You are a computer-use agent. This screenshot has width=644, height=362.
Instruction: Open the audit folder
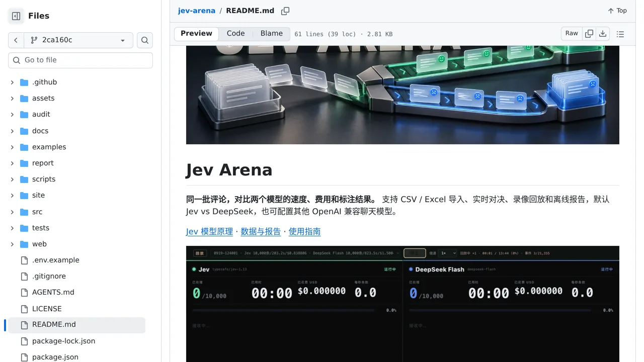click(x=41, y=114)
